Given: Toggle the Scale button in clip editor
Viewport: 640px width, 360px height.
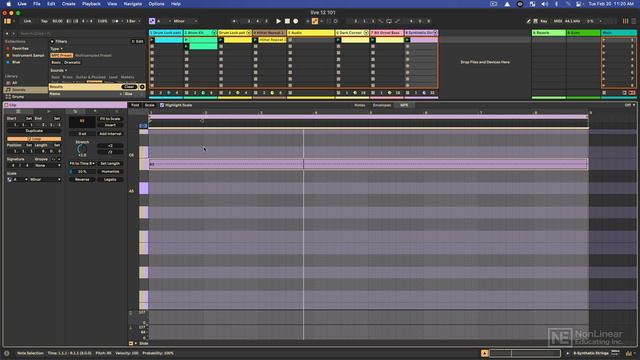Looking at the screenshot, I should tap(150, 105).
